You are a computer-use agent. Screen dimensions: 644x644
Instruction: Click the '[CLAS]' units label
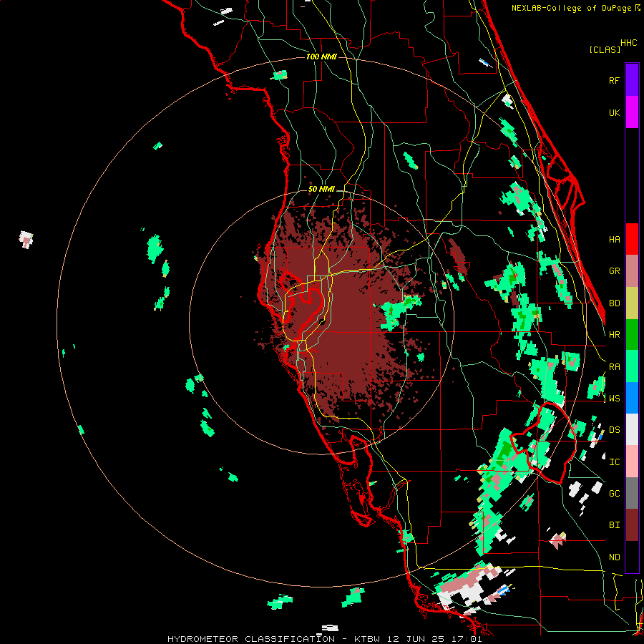point(605,49)
